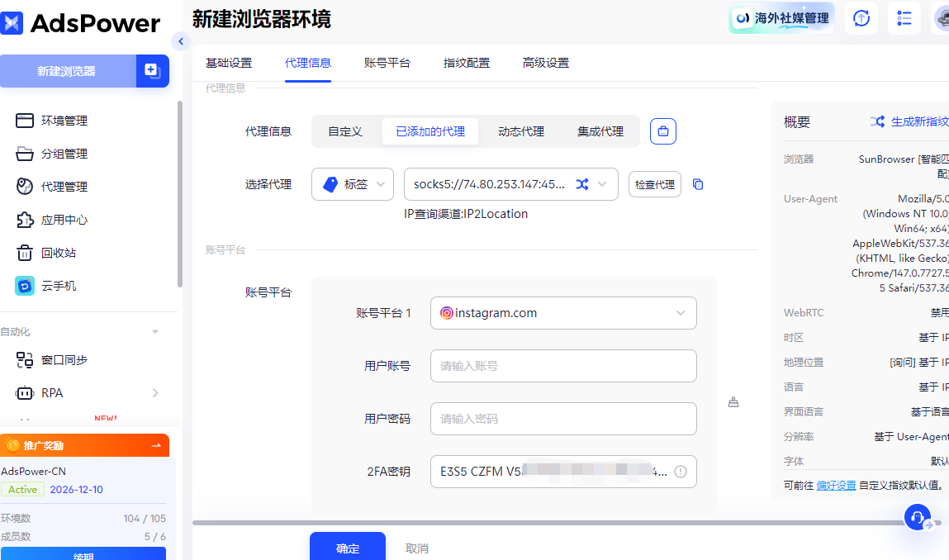Click the 用户密码 input field
The image size is (949, 560).
[x=563, y=419]
